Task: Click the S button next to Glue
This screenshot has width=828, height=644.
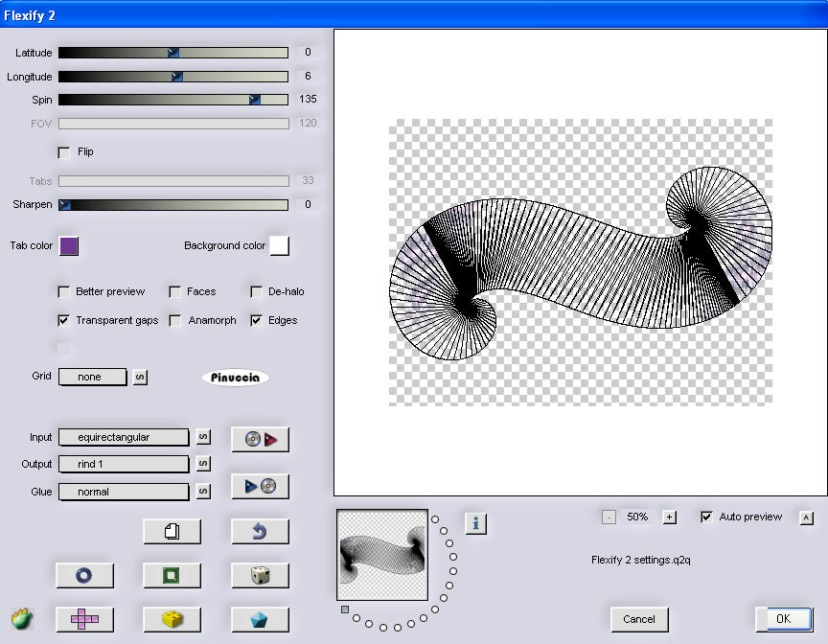Action: tap(203, 492)
